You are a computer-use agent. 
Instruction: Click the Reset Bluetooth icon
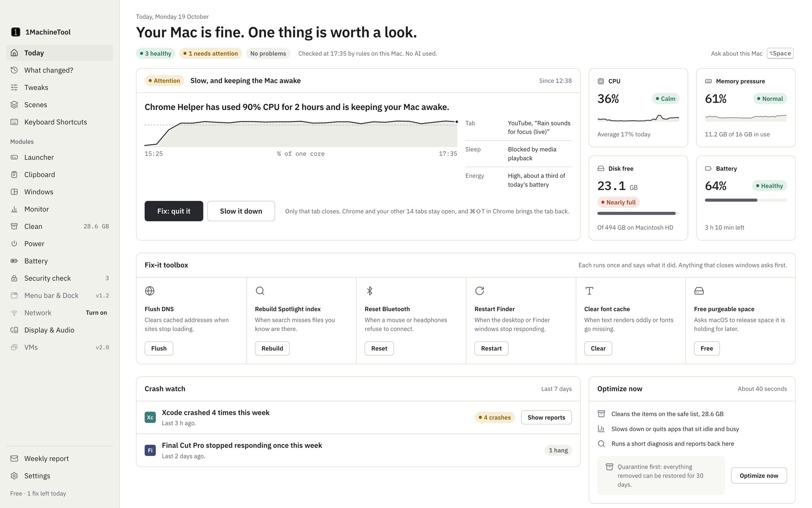pos(370,291)
